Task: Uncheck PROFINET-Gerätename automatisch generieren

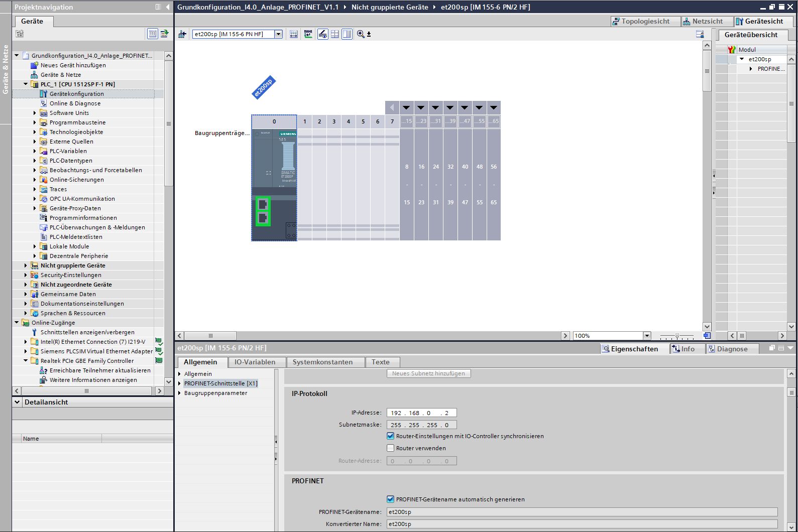Action: [390, 499]
